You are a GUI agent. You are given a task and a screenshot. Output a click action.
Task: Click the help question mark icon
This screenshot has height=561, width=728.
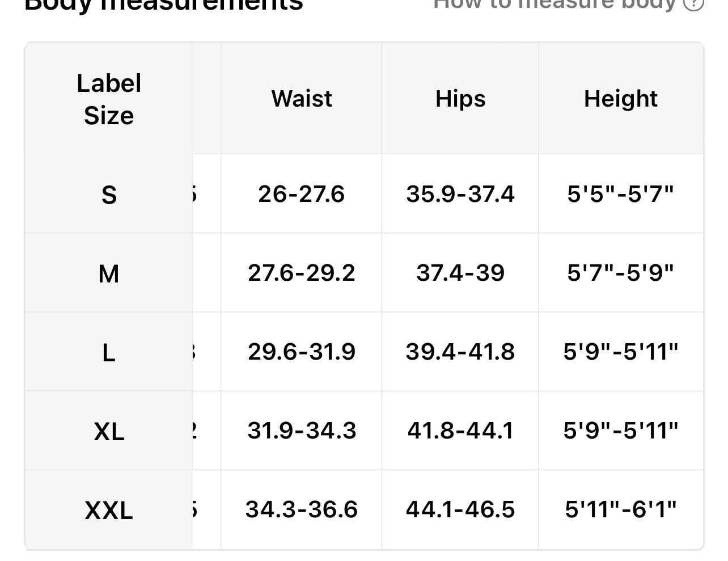pos(693,3)
